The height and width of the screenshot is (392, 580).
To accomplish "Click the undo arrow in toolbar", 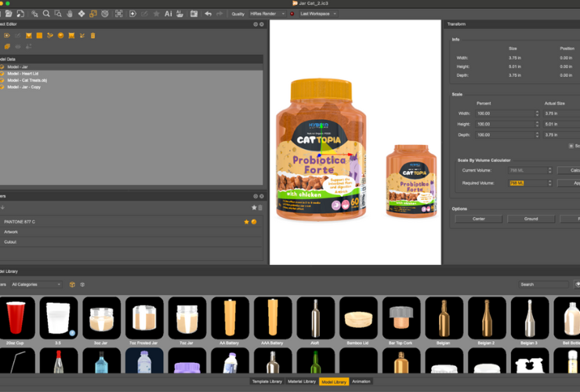I will (208, 13).
